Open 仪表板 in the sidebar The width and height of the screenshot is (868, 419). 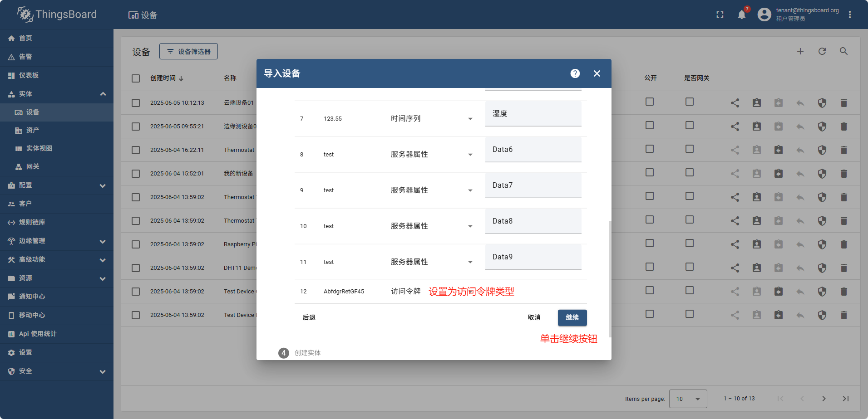pyautogui.click(x=29, y=75)
